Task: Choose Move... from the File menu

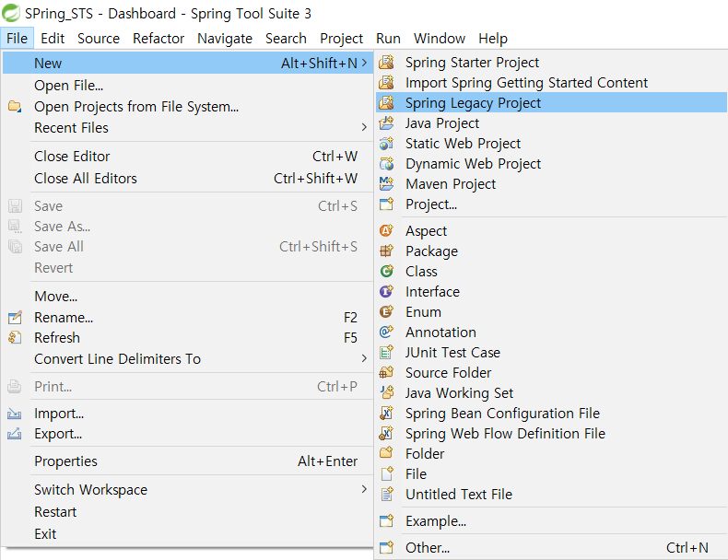Action: pyautogui.click(x=188, y=296)
